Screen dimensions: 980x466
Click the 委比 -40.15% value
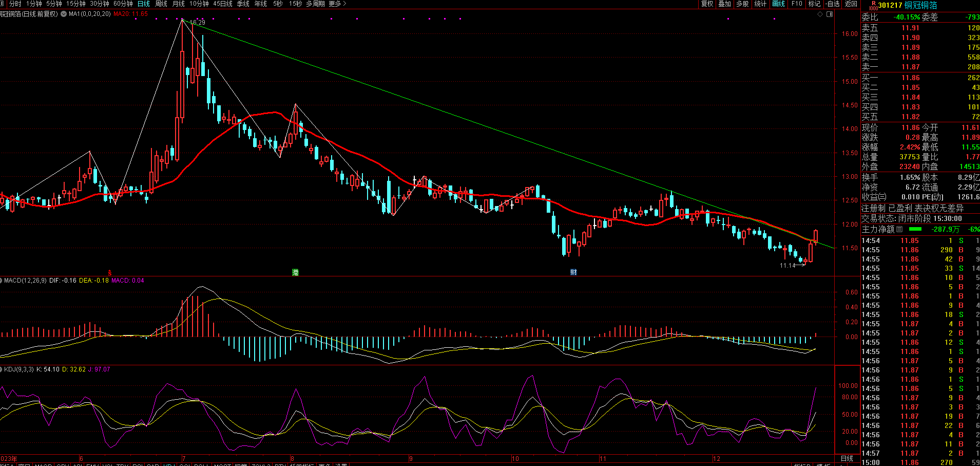[907, 17]
